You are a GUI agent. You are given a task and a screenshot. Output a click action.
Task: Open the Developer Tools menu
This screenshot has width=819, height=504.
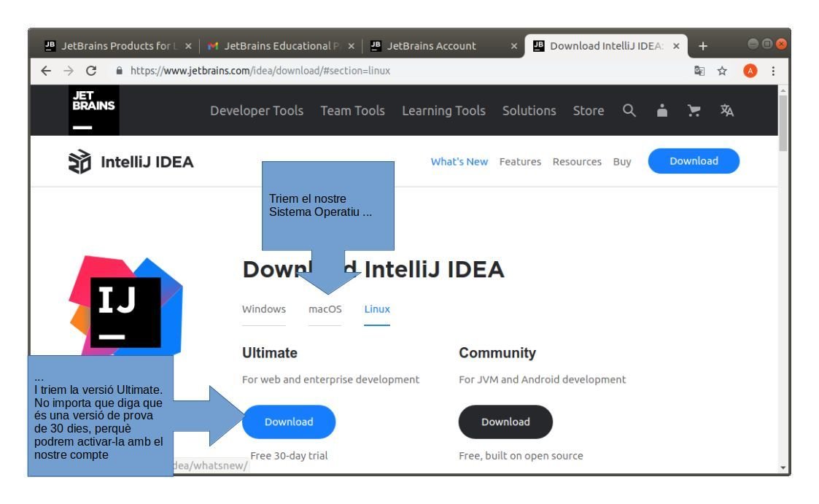pos(257,111)
